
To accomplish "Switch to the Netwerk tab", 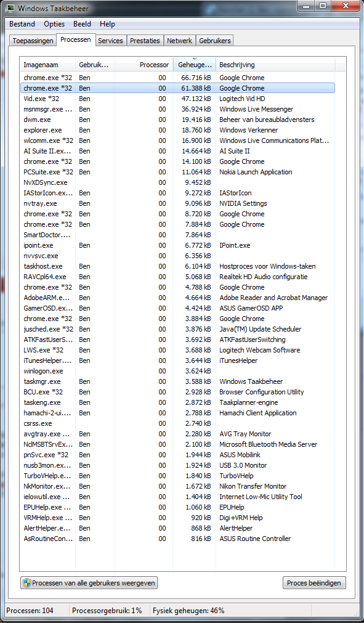I will point(179,41).
